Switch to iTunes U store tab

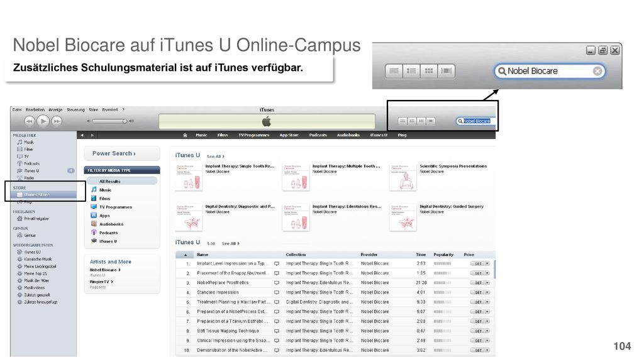379,135
